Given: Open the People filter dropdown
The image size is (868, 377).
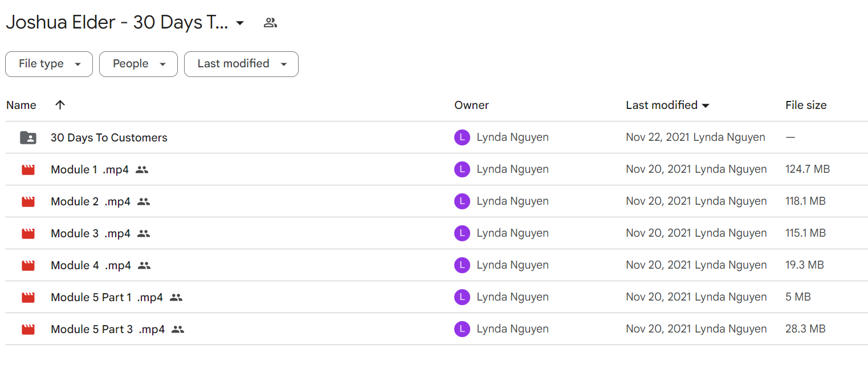Looking at the screenshot, I should pyautogui.click(x=138, y=64).
